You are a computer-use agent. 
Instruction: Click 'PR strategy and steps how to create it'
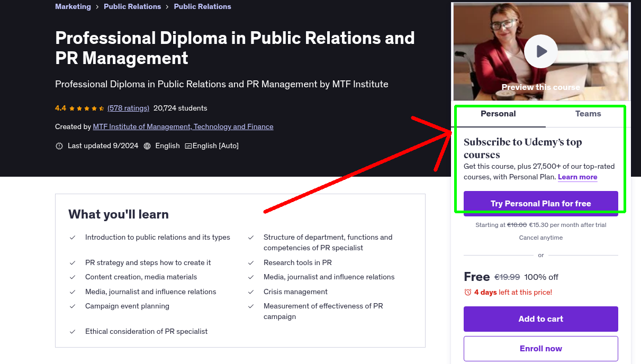coord(148,263)
